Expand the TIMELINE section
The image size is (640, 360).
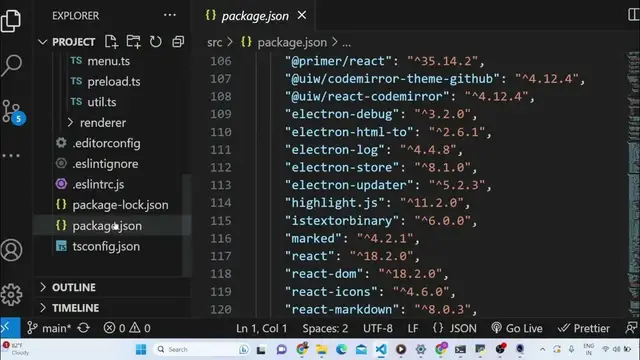[x=75, y=308]
